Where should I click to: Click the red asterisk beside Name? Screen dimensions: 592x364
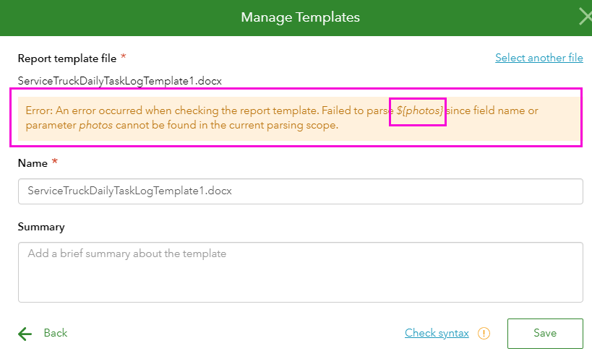tap(55, 162)
